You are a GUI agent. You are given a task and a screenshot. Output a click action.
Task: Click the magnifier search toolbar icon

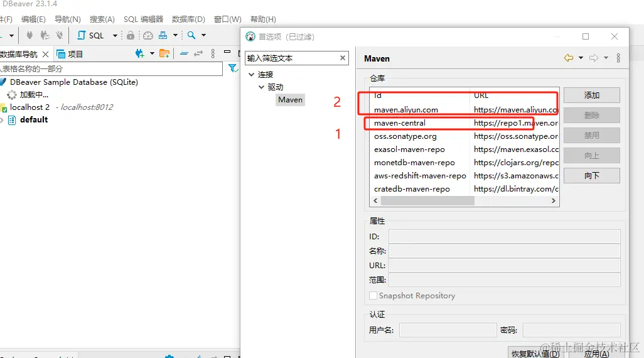191,35
